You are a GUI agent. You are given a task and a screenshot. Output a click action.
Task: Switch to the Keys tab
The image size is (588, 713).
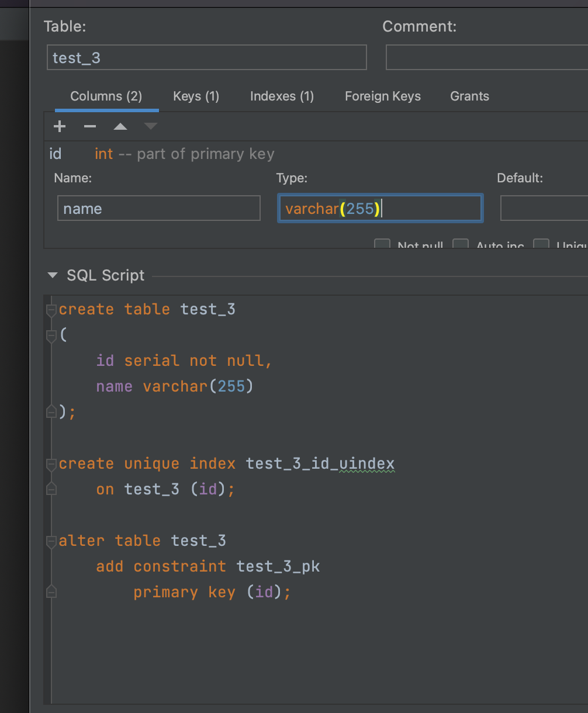pos(196,96)
